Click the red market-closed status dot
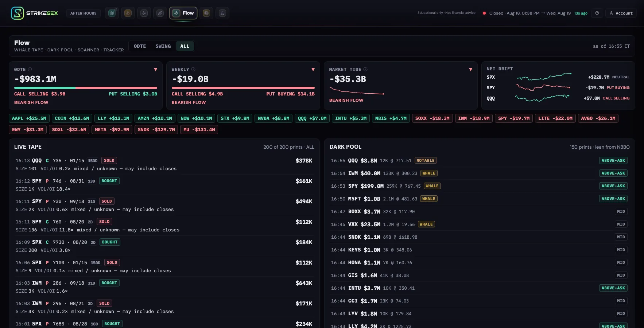 484,13
